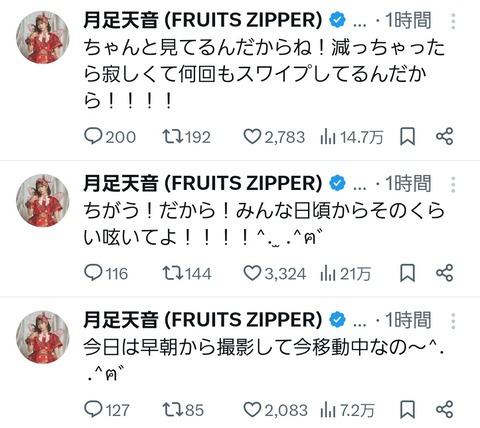480x428 pixels.
Task: Bookmark the first tweet about swiping
Action: point(407,137)
